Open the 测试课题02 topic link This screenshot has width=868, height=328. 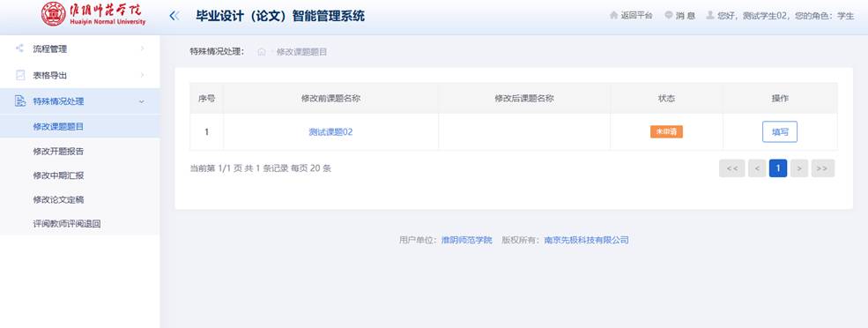pyautogui.click(x=330, y=132)
